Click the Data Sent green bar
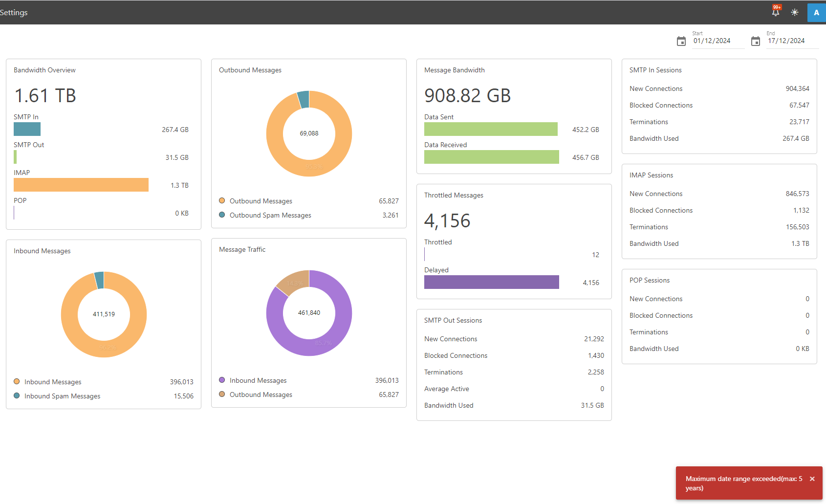The height and width of the screenshot is (504, 826). [491, 129]
